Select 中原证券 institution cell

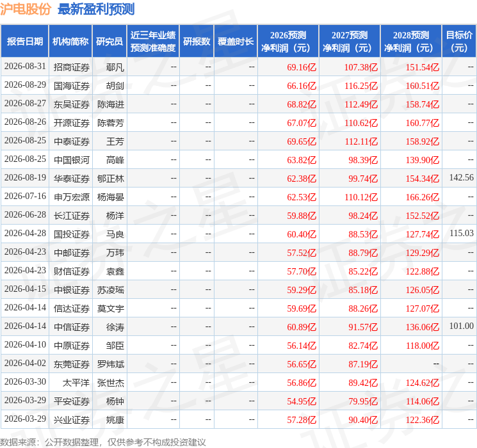72,346
